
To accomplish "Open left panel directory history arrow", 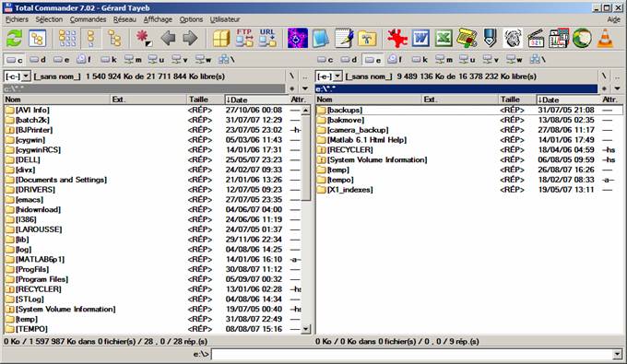I will pos(305,88).
